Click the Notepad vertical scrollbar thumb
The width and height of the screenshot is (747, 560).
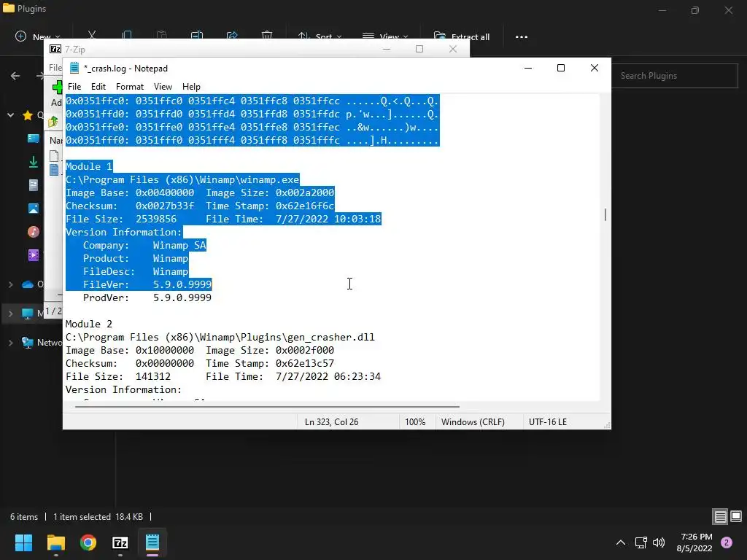tap(605, 215)
